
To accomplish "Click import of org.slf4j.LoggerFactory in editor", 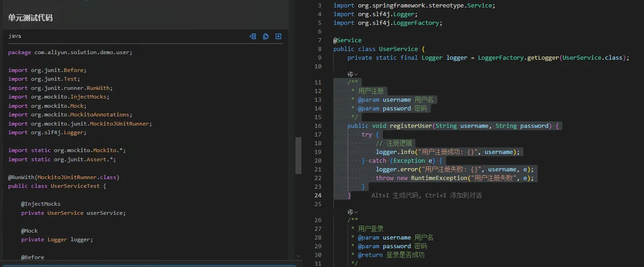I will 387,23.
